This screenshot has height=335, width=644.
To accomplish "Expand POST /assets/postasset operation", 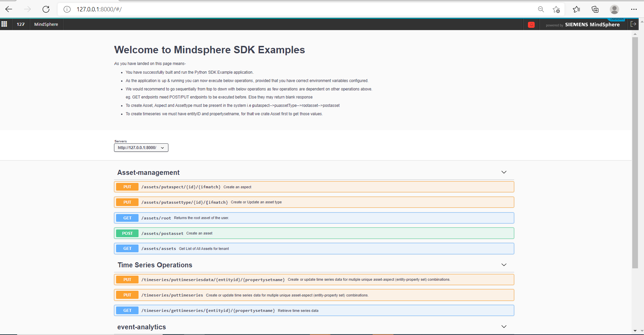I will pyautogui.click(x=314, y=233).
